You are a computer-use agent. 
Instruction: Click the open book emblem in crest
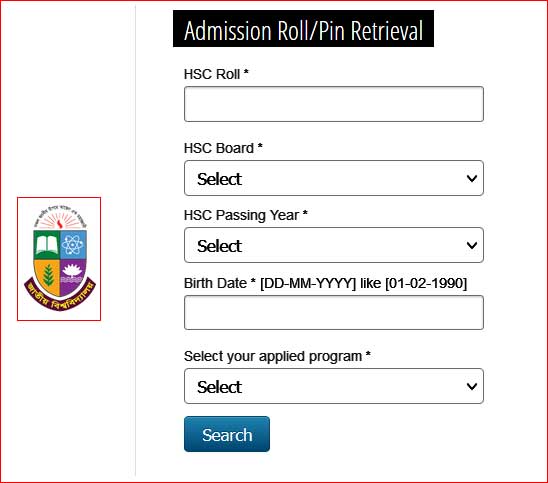coord(46,244)
